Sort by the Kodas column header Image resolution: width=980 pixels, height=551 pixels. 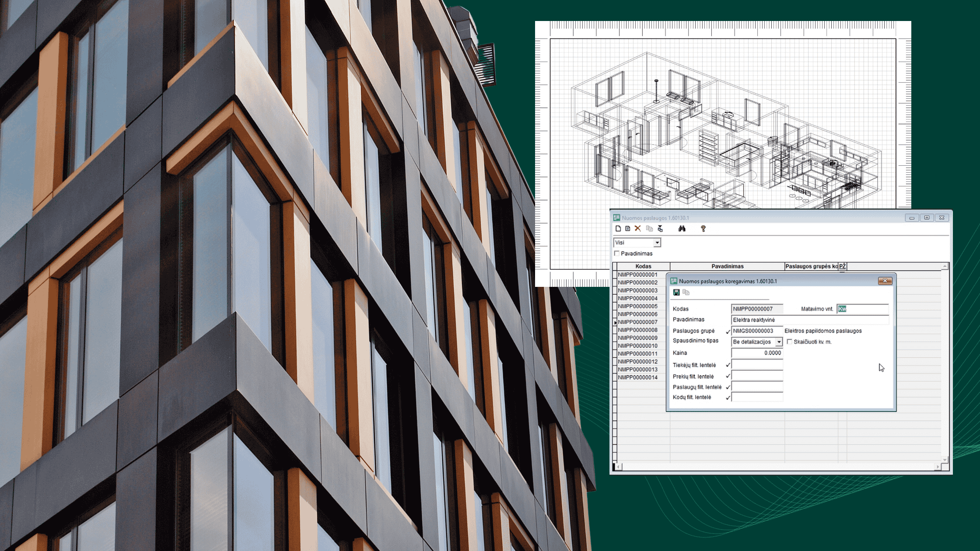(643, 266)
